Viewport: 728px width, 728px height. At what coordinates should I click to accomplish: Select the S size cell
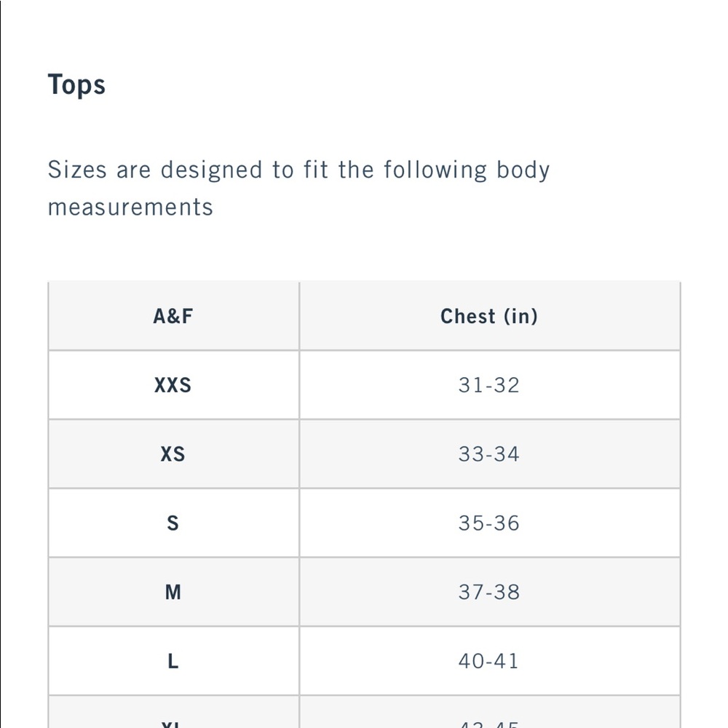pyautogui.click(x=173, y=523)
